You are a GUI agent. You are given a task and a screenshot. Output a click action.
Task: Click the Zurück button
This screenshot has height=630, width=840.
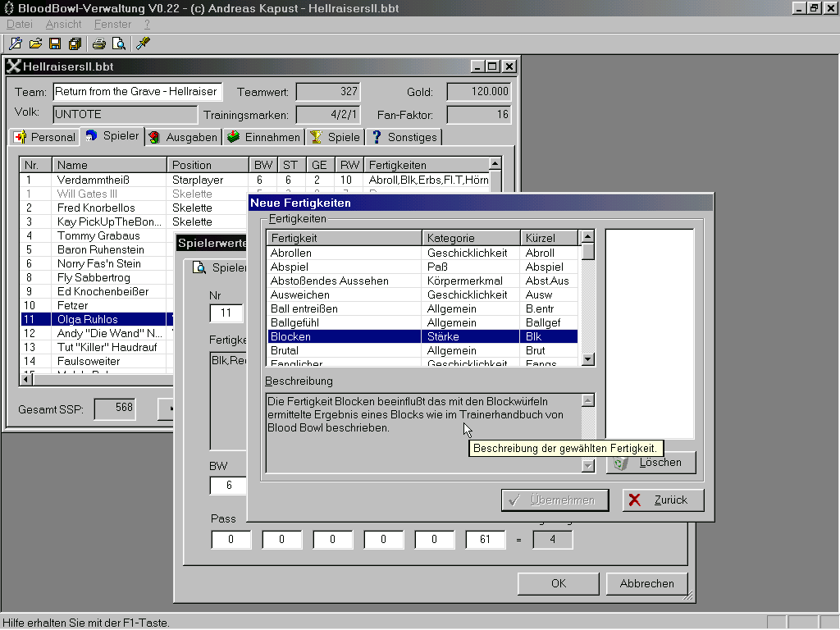click(663, 500)
